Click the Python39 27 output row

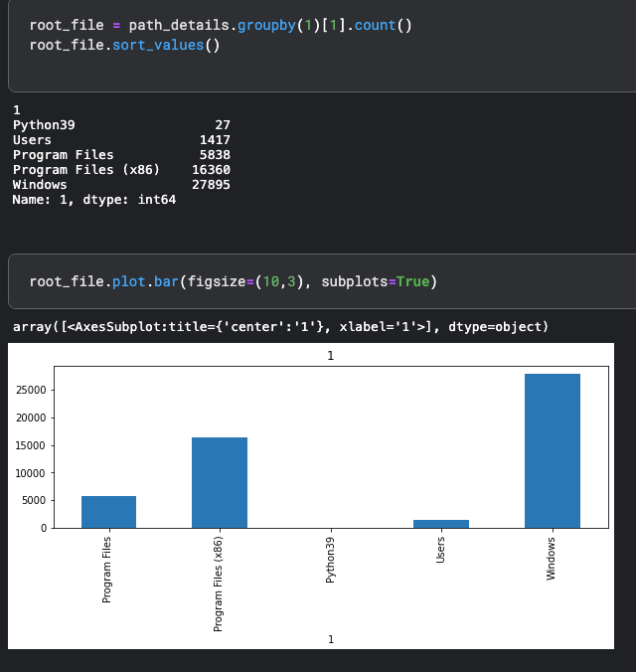pos(121,125)
